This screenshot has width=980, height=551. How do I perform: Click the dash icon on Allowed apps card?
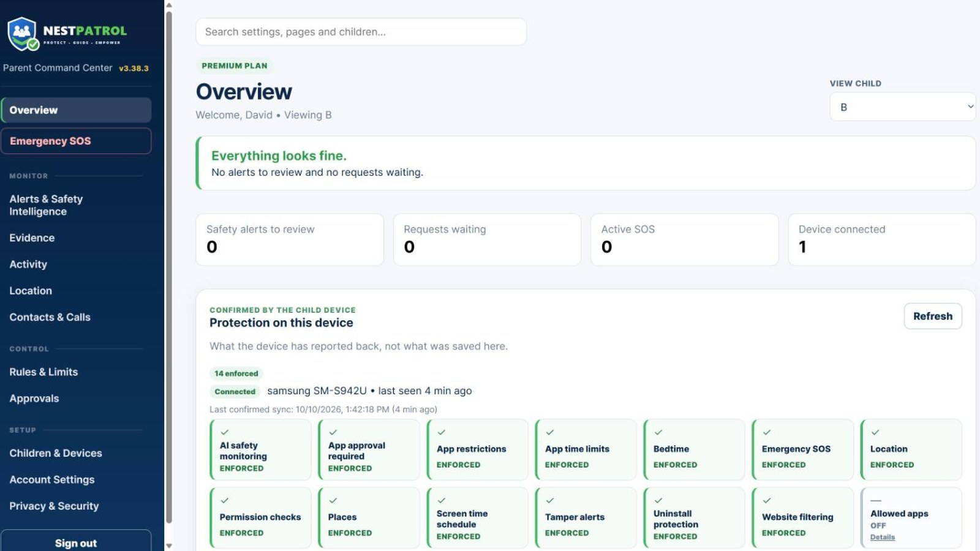pos(876,500)
